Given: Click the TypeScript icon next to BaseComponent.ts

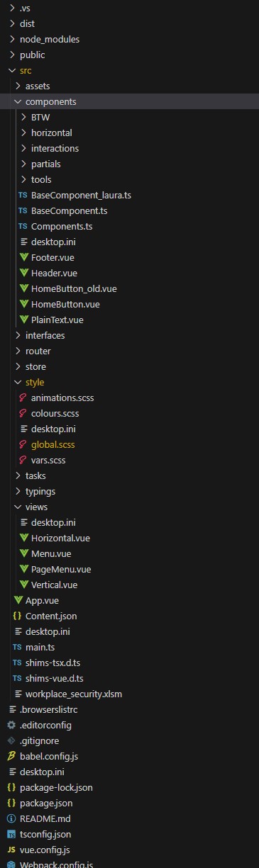Looking at the screenshot, I should pyautogui.click(x=23, y=211).
